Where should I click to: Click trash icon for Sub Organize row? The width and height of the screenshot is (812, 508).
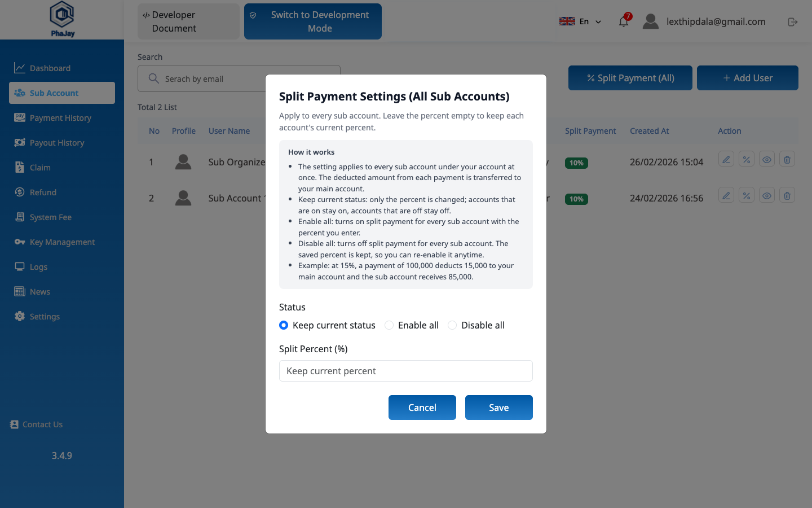(787, 159)
